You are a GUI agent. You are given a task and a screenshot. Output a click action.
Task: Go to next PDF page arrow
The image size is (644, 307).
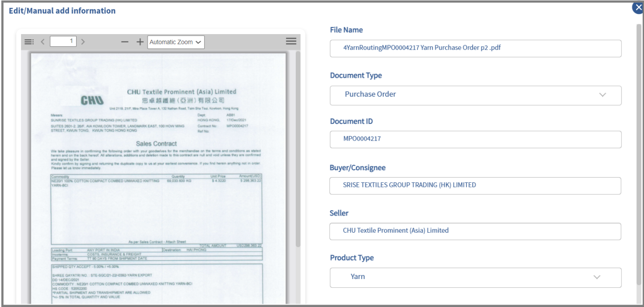83,42
